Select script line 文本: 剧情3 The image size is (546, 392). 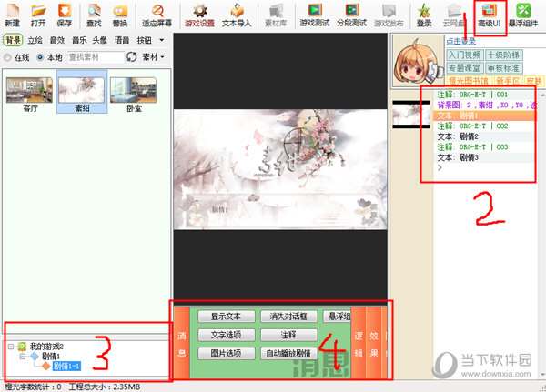point(485,157)
